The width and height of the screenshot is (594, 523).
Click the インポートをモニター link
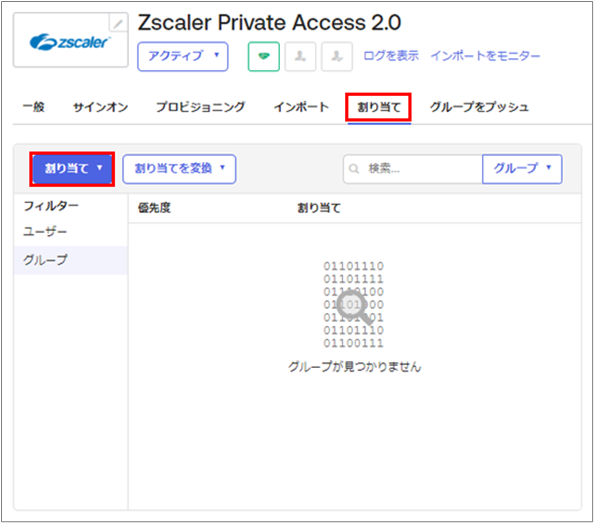pyautogui.click(x=485, y=56)
